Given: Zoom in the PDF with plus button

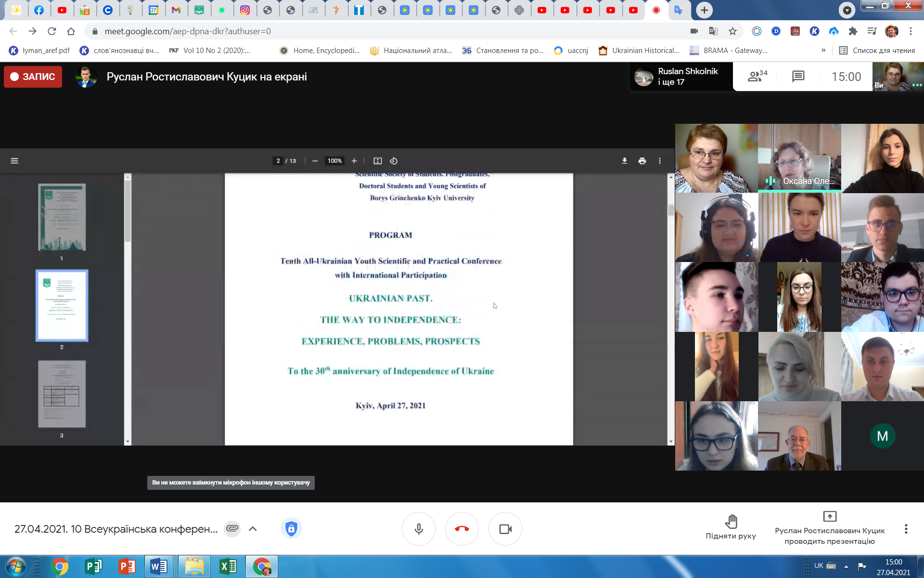Looking at the screenshot, I should 354,161.
